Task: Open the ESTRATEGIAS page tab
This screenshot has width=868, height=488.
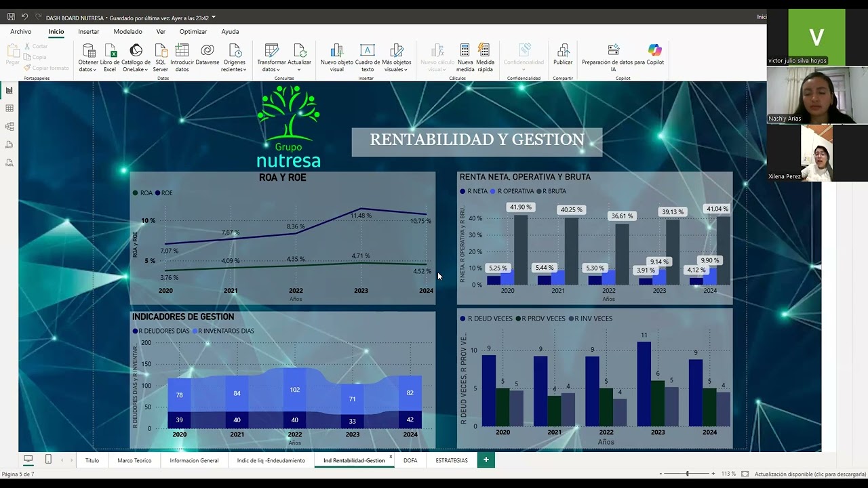Action: click(452, 460)
